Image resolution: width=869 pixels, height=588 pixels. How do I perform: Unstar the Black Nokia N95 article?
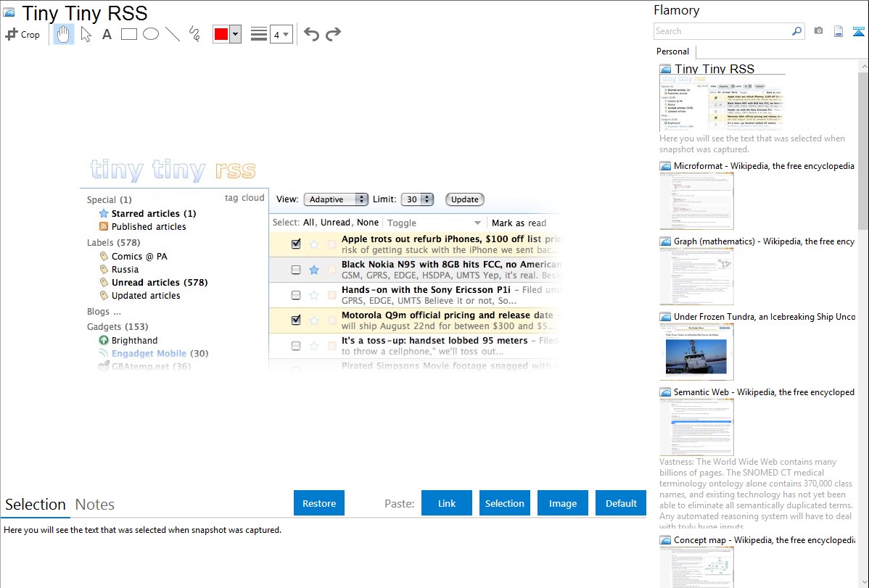[x=313, y=270]
